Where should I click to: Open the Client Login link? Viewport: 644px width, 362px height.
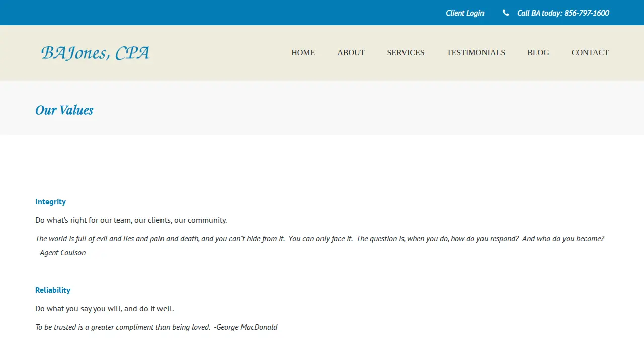click(465, 13)
